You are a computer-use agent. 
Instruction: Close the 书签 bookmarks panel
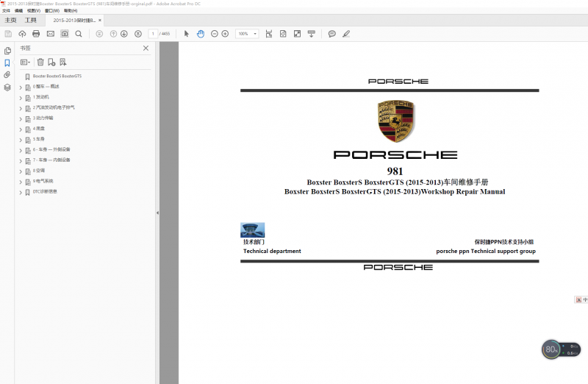(146, 48)
